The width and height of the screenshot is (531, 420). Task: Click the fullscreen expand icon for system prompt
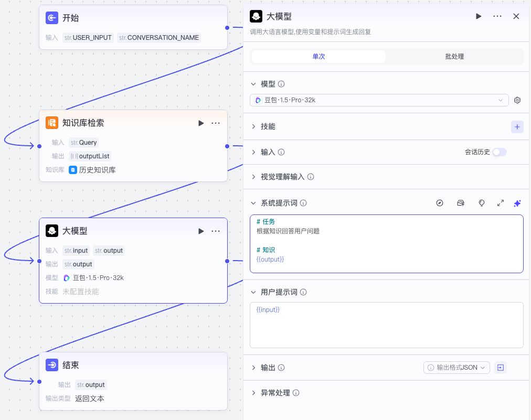point(501,203)
